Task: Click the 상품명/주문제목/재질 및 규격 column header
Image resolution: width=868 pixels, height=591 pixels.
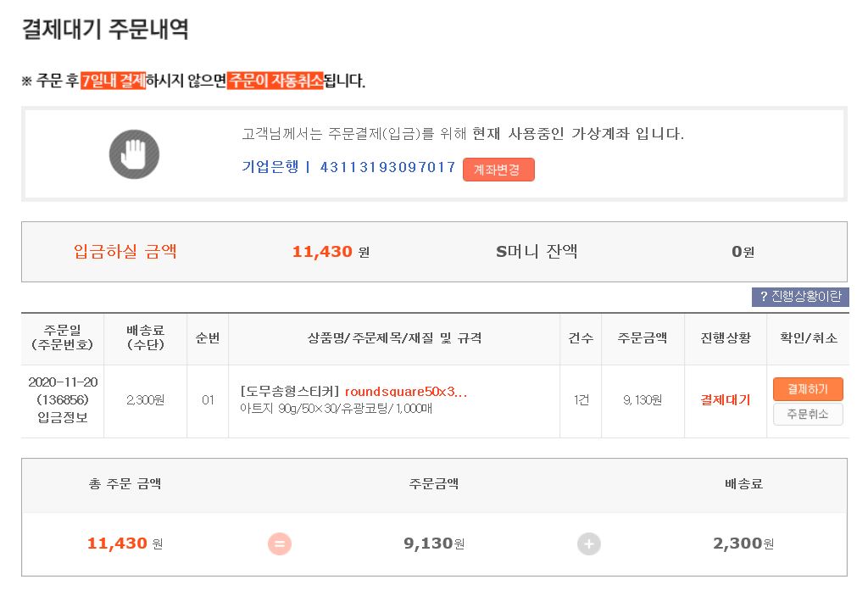Action: 394,337
